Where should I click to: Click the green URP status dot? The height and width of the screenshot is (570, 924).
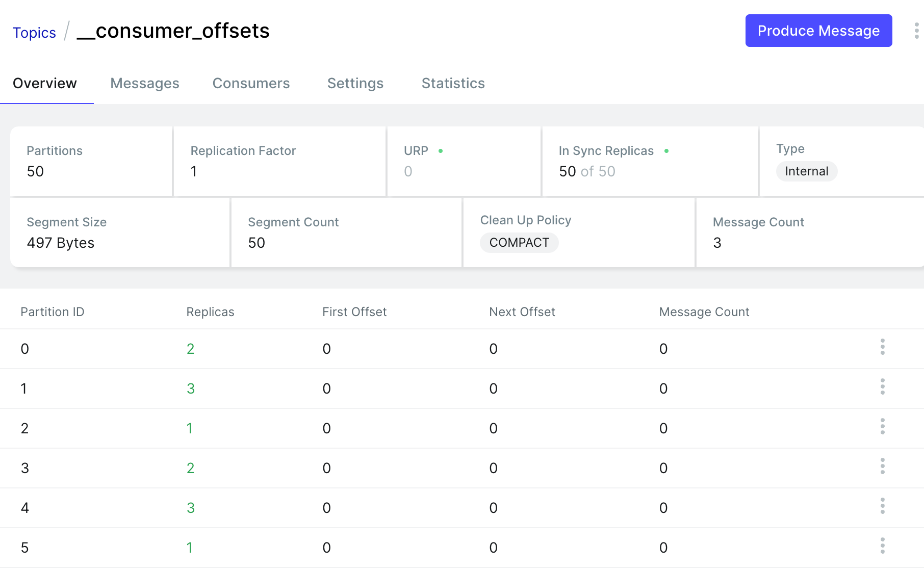tap(441, 151)
